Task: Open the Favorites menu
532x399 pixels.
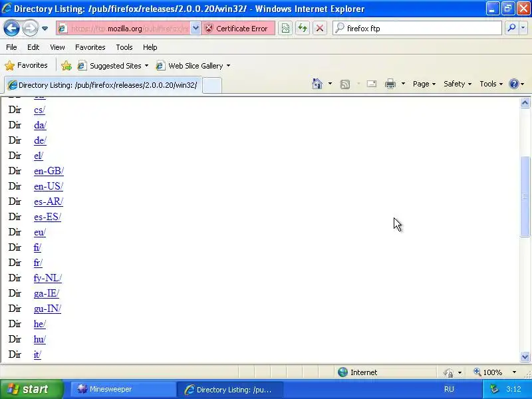Action: [x=90, y=47]
